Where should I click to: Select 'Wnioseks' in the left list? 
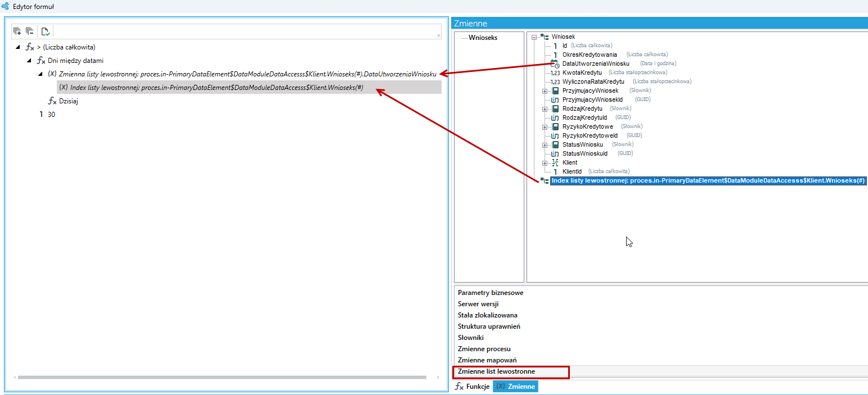(483, 38)
